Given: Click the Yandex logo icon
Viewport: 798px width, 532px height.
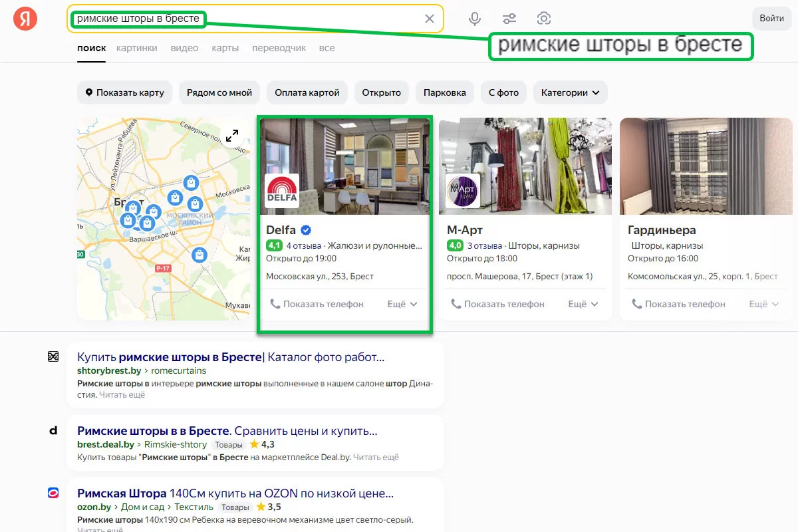Looking at the screenshot, I should point(25,19).
